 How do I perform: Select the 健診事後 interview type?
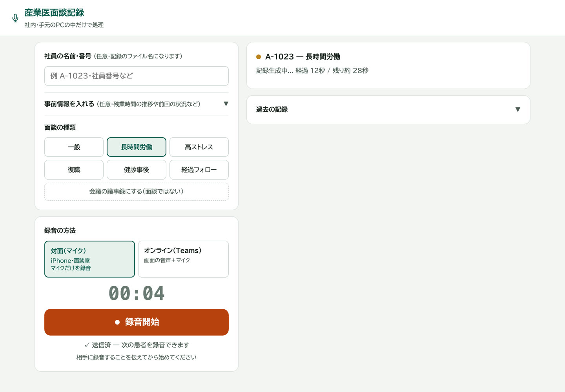pyautogui.click(x=137, y=170)
